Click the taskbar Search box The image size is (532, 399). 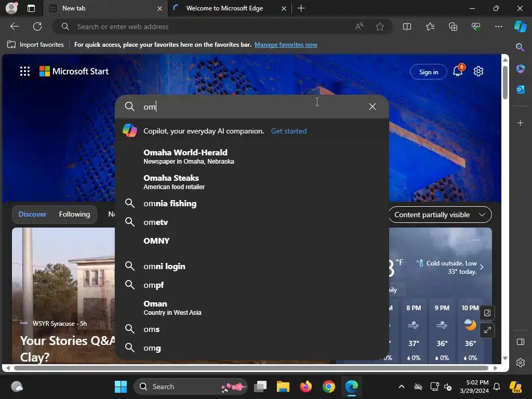[x=191, y=387]
